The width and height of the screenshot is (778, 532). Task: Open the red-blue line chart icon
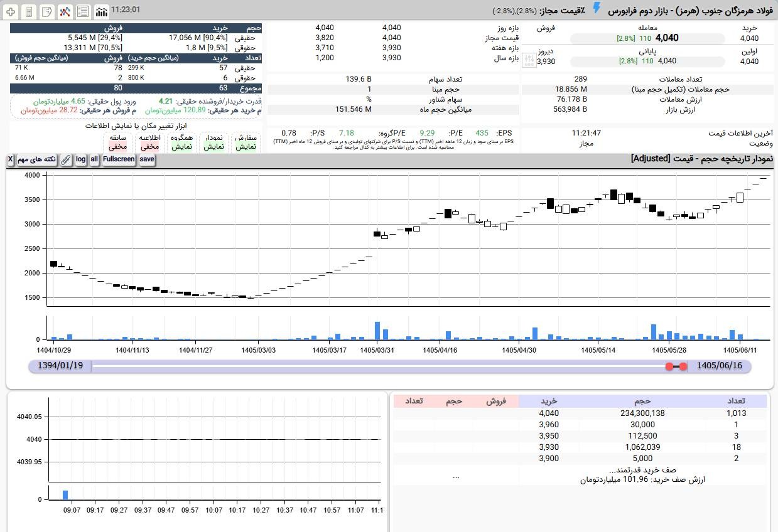click(65, 11)
